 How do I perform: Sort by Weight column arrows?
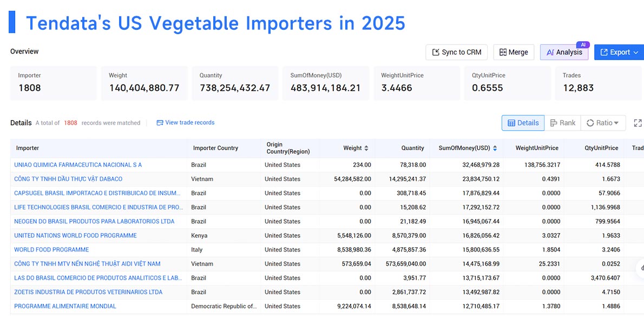(x=366, y=148)
